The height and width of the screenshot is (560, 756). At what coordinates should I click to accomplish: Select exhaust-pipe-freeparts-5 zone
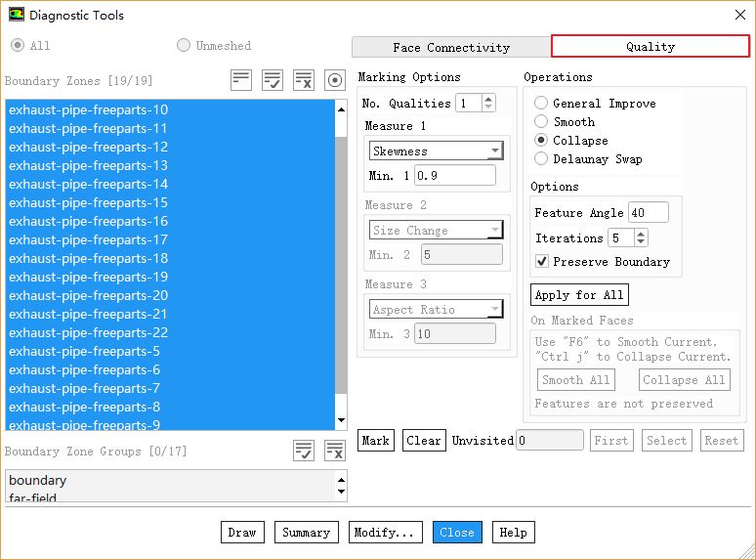[170, 351]
